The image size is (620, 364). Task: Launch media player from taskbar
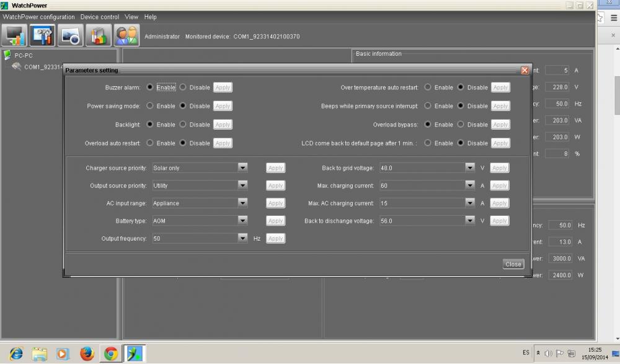click(x=63, y=353)
